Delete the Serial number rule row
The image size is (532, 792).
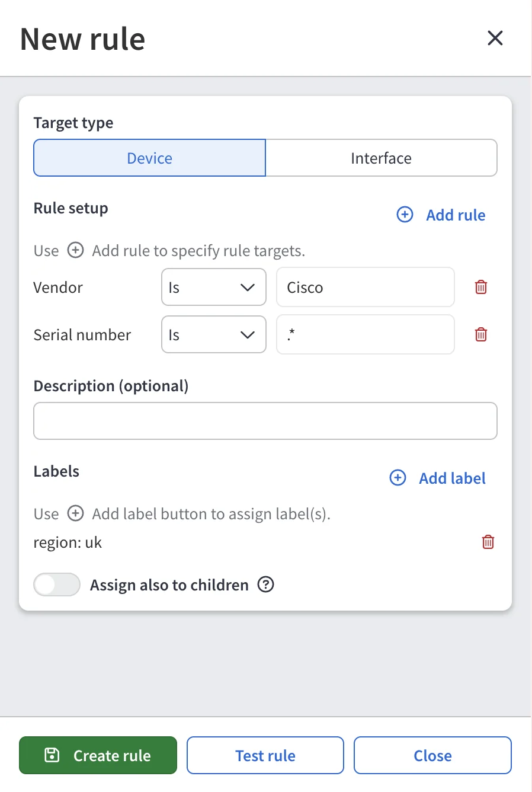pyautogui.click(x=481, y=335)
